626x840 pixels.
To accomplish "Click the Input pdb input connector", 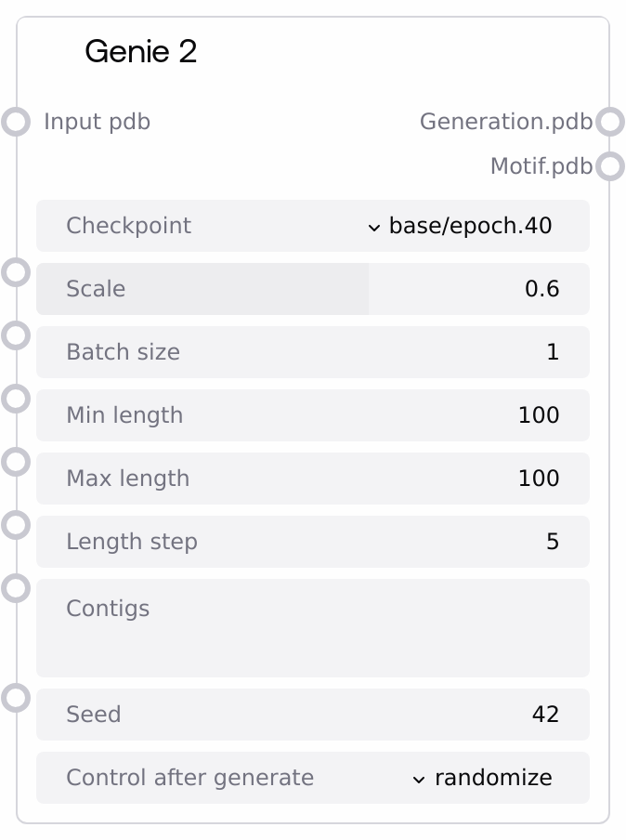I will click(x=16, y=122).
